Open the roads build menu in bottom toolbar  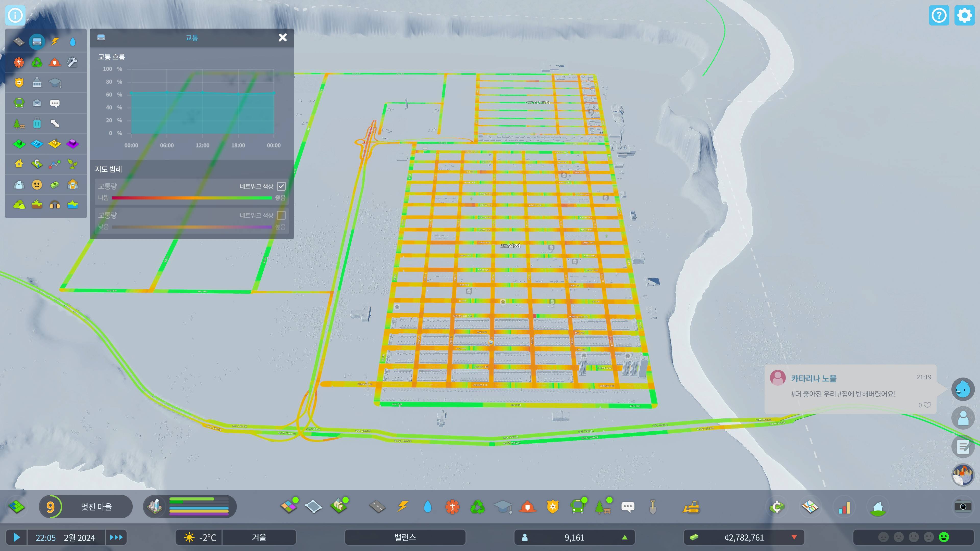pos(377,507)
